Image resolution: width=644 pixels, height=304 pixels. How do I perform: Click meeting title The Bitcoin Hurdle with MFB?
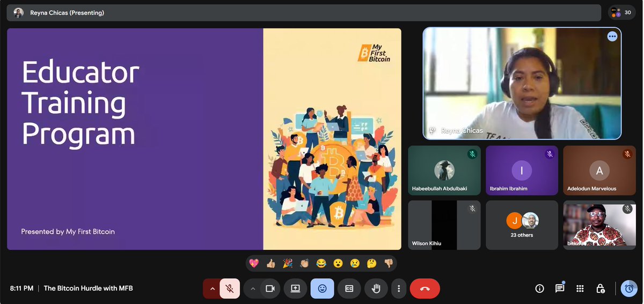(89, 288)
